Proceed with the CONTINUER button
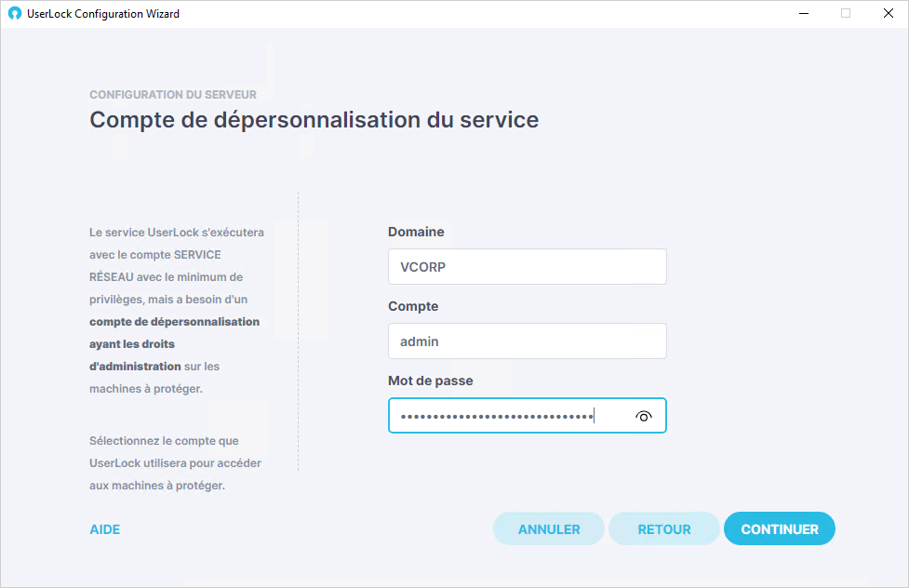The height and width of the screenshot is (588, 909). click(780, 528)
